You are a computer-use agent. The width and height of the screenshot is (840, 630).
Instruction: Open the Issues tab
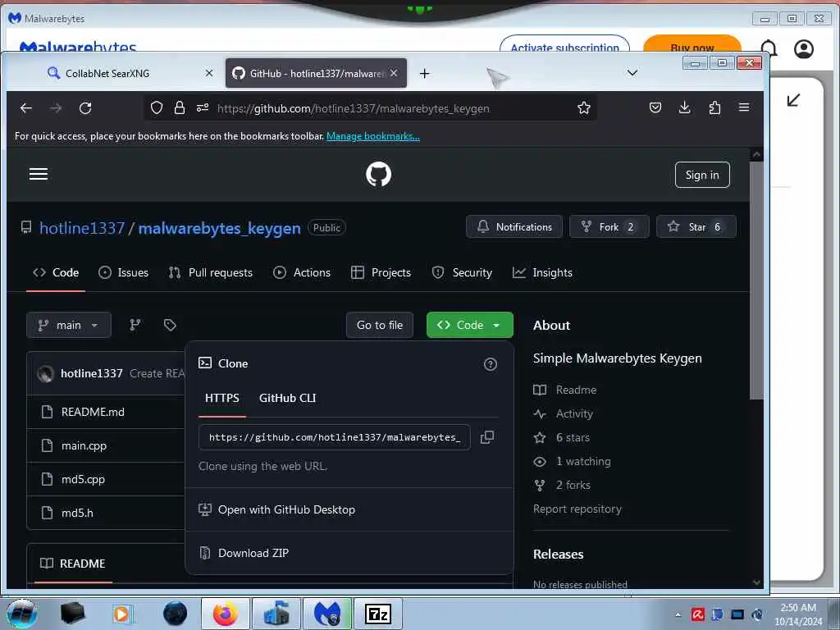coord(123,272)
